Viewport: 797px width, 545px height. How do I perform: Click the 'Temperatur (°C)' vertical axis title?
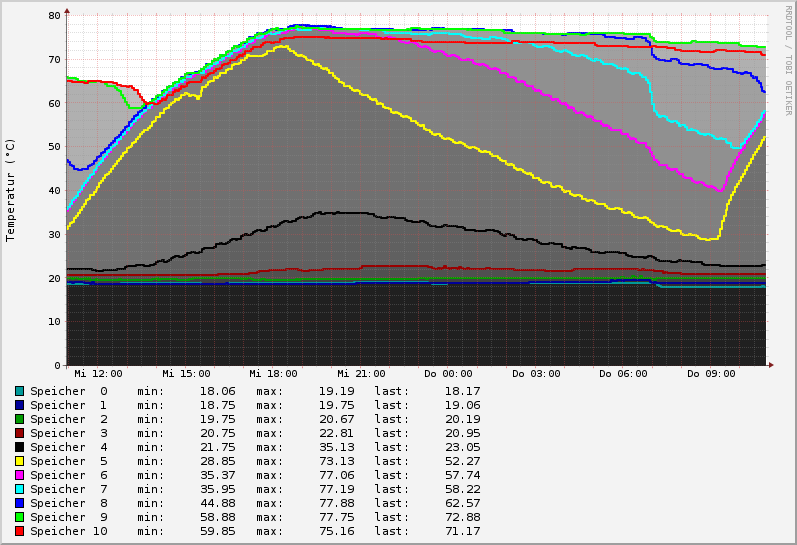tap(11, 190)
